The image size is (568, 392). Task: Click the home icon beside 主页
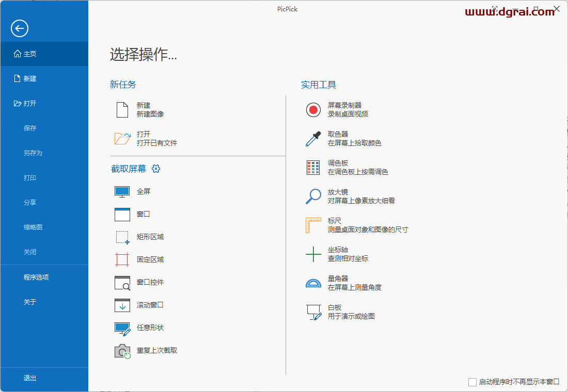pos(18,54)
